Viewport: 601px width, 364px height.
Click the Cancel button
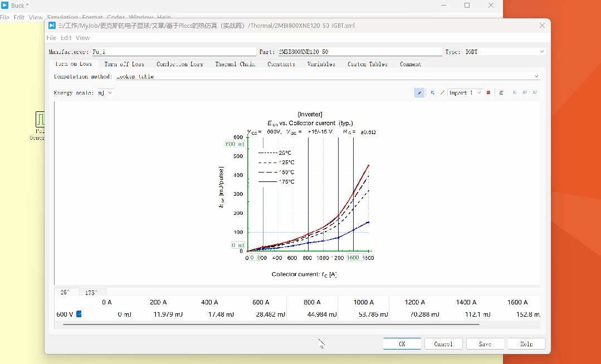(443, 344)
